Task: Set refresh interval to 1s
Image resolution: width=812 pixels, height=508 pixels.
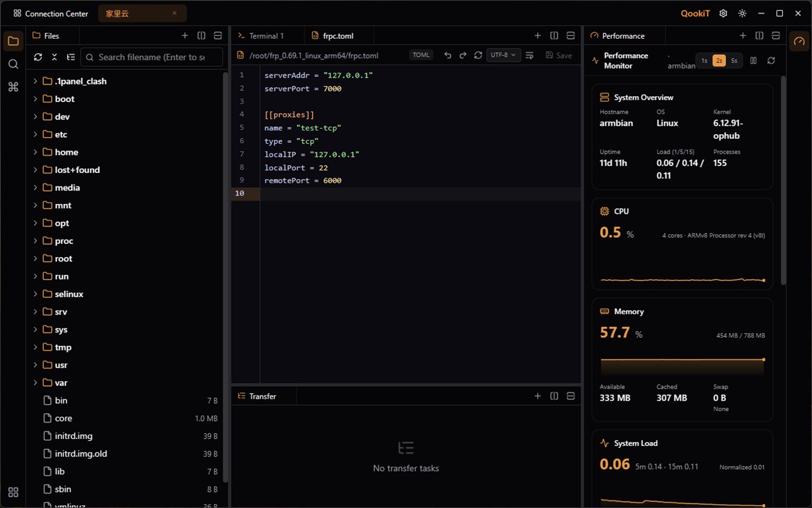Action: (x=704, y=61)
